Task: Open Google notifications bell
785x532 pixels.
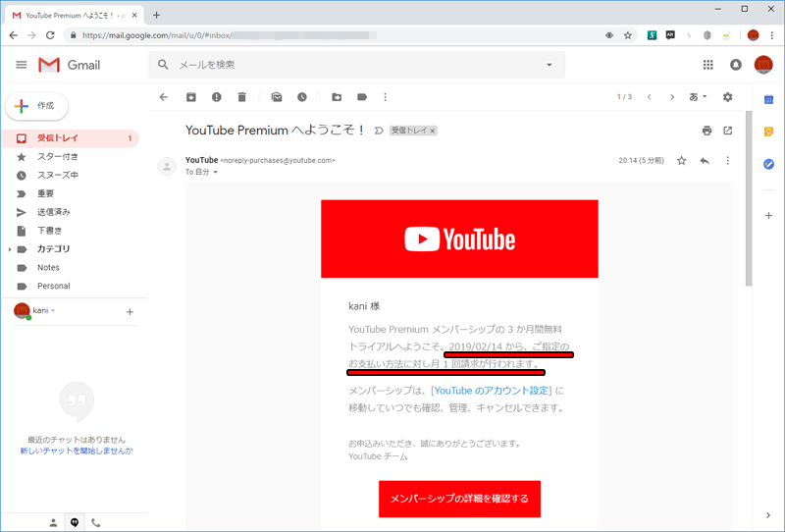Action: point(735,65)
